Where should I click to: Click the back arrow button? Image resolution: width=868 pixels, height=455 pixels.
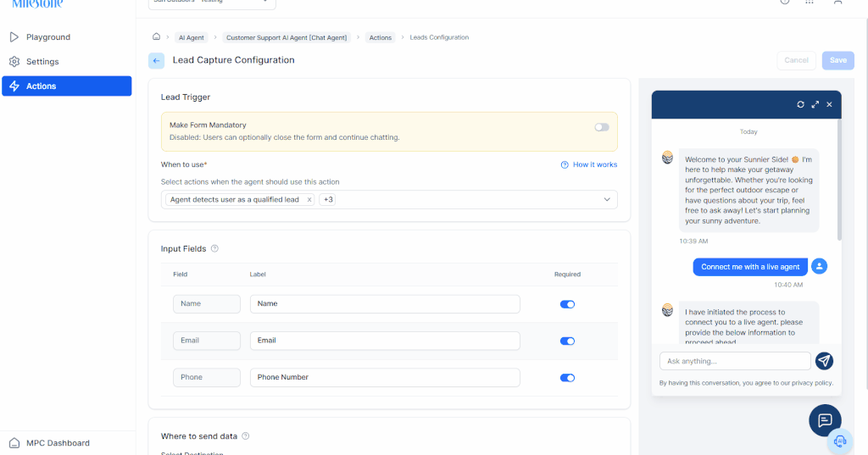pyautogui.click(x=157, y=60)
